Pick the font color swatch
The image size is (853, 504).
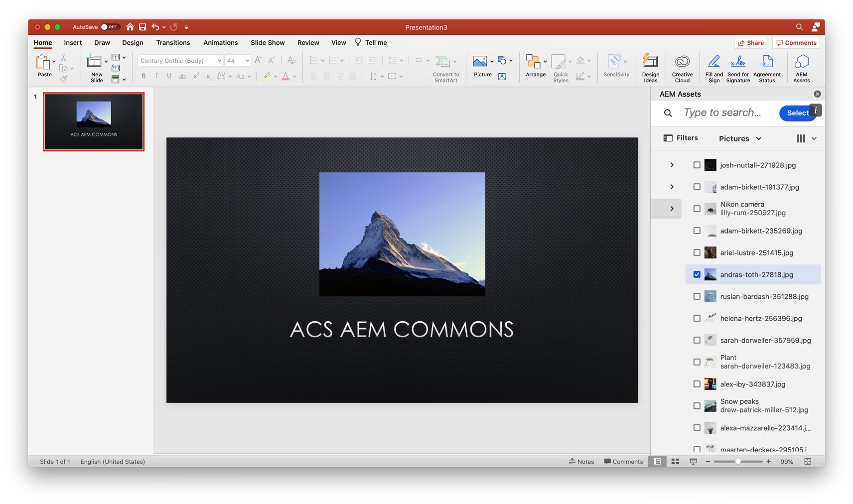pyautogui.click(x=285, y=76)
